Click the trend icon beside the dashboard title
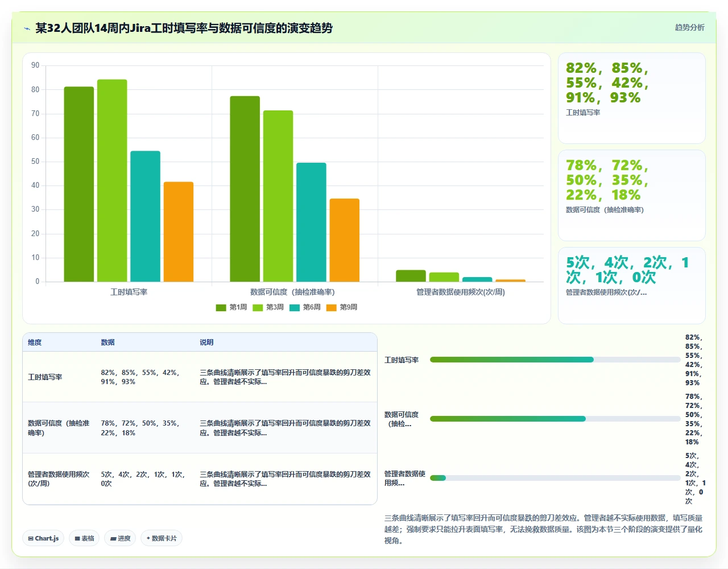The height and width of the screenshot is (569, 728). point(27,28)
